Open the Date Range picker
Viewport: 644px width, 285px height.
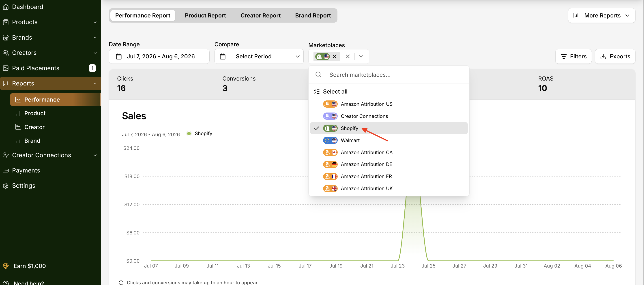point(159,56)
